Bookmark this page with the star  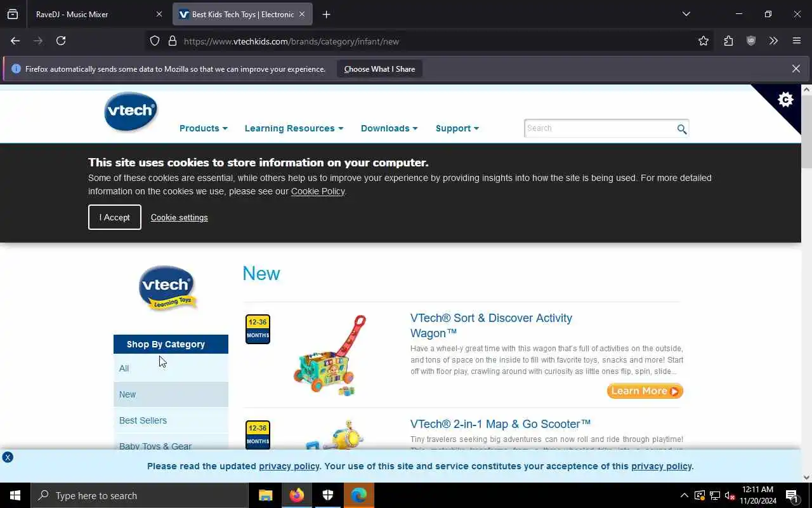tap(704, 41)
